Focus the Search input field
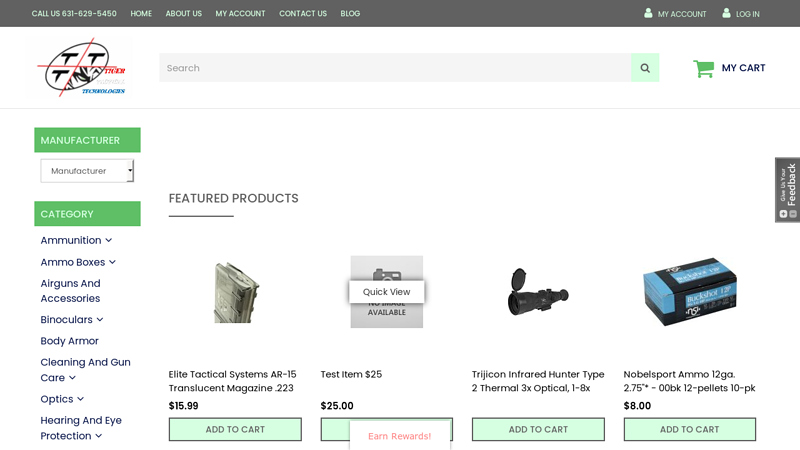800x450 pixels. pyautogui.click(x=395, y=68)
